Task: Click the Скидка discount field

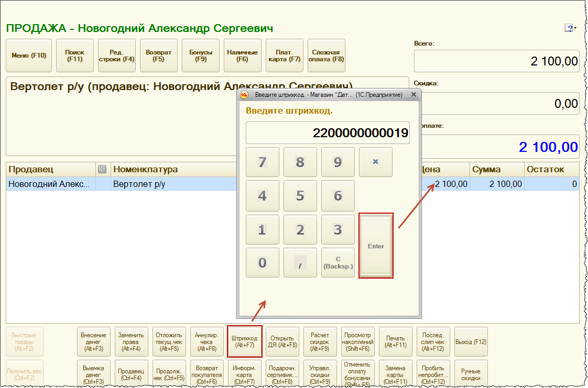Action: coord(500,103)
